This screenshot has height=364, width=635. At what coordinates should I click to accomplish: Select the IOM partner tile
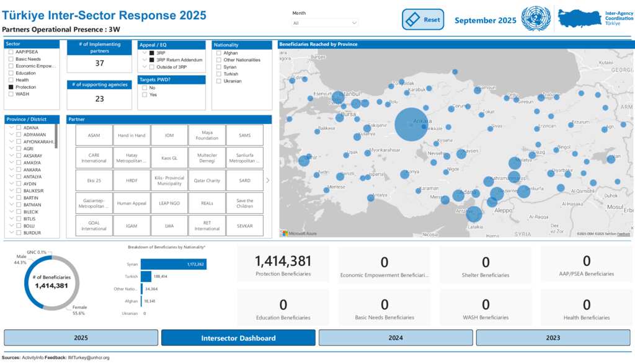tap(169, 135)
